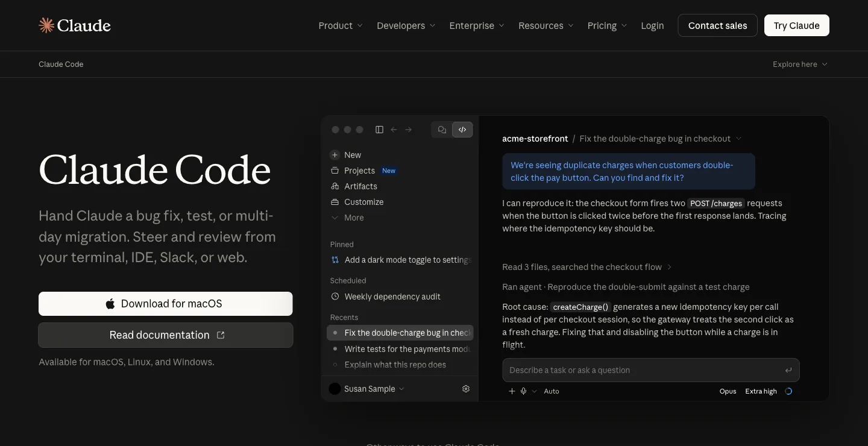The image size is (868, 446).
Task: Toggle the sidebar panel icon in the app window
Action: (x=379, y=130)
